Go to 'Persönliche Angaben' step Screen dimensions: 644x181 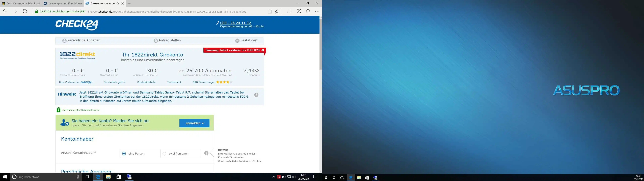(x=82, y=41)
